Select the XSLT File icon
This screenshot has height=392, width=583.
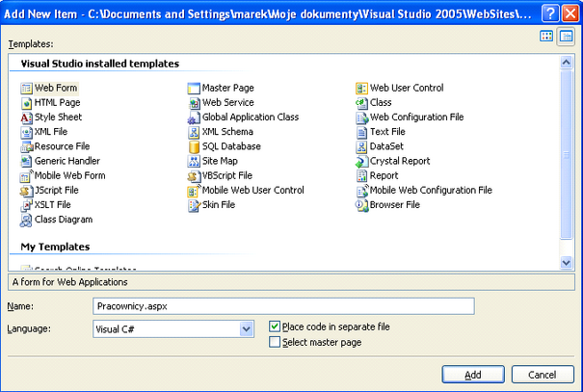[x=26, y=205]
